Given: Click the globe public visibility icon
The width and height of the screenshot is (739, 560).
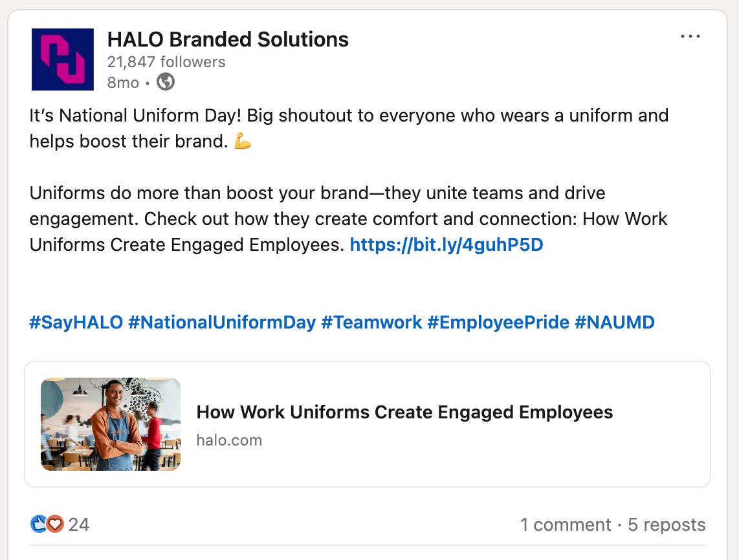Looking at the screenshot, I should coord(166,82).
